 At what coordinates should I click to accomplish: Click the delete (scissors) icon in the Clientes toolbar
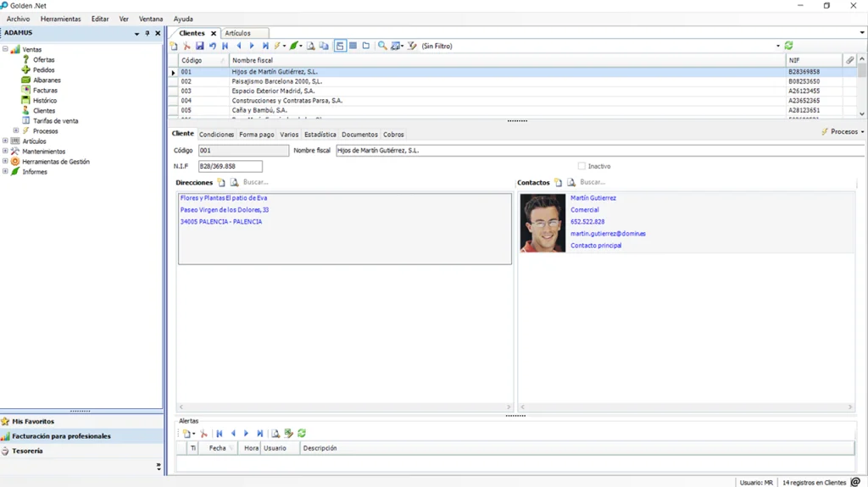tap(186, 46)
